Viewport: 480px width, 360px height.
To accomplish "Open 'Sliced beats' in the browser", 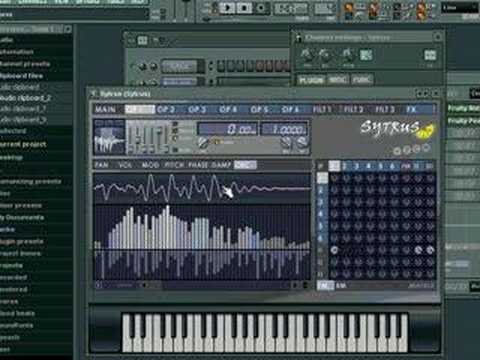I will click(x=17, y=313).
